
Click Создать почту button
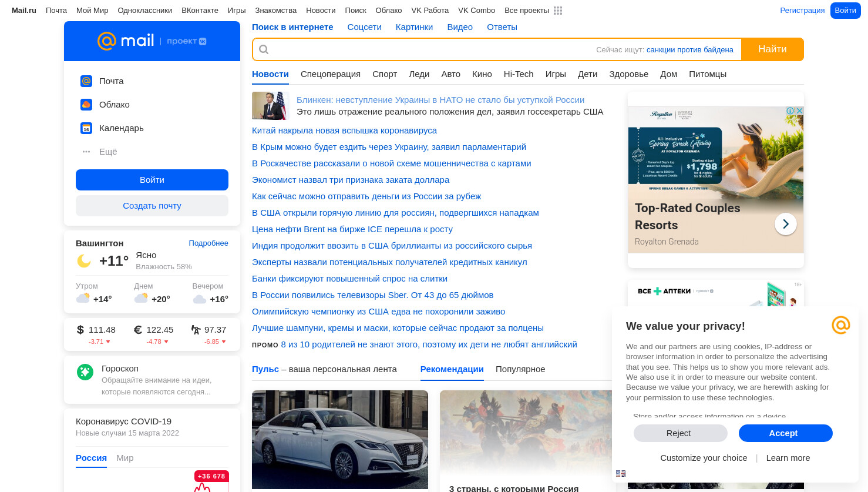coord(152,206)
